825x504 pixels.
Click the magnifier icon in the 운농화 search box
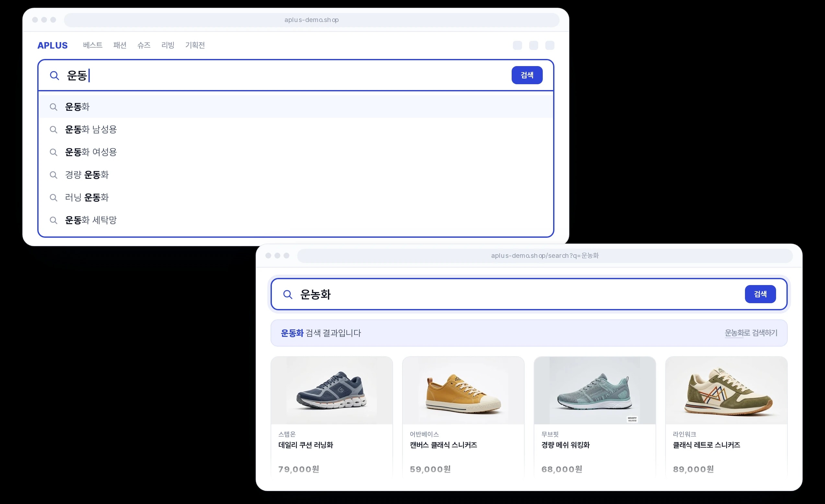tap(288, 294)
